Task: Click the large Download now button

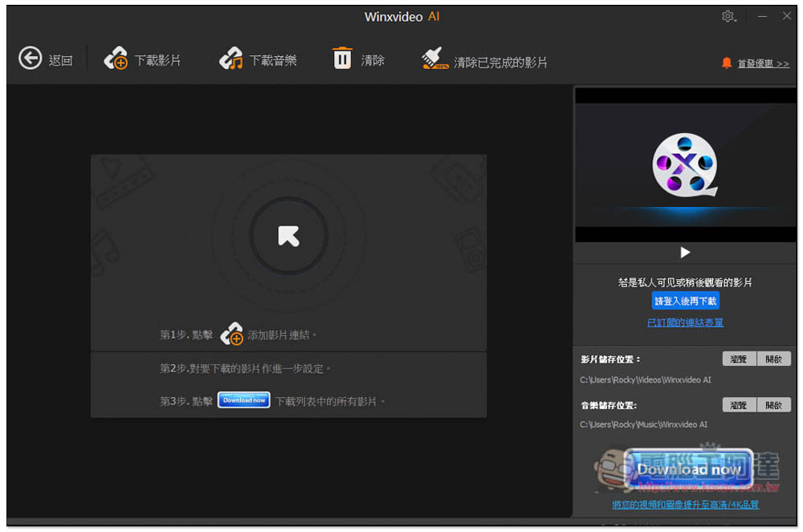Action: (x=689, y=469)
